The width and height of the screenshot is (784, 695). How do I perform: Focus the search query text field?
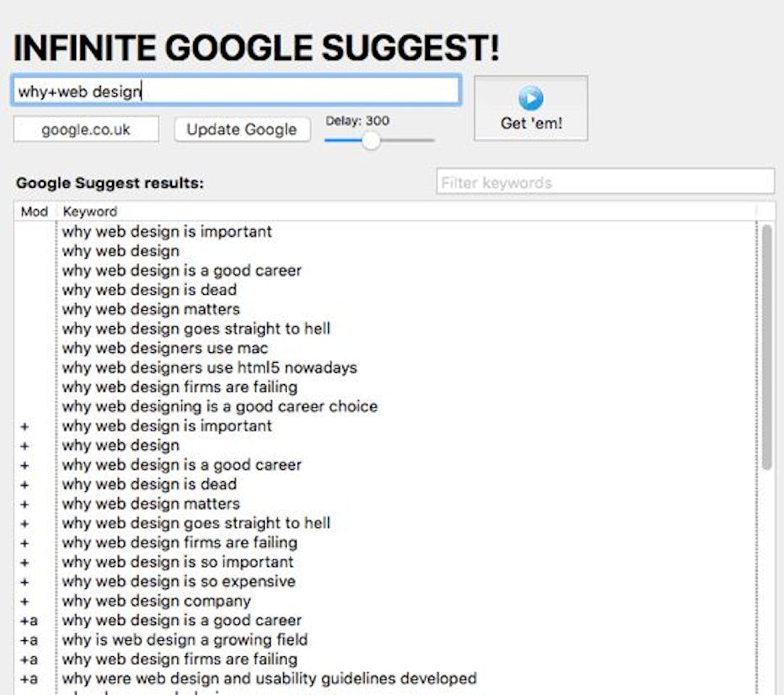pos(236,91)
